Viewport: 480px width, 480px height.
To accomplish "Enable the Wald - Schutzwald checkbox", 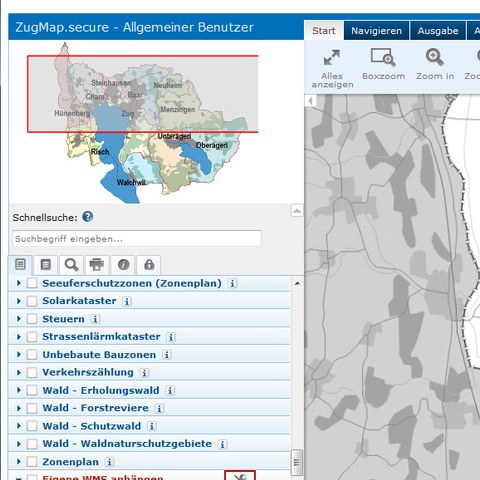I will coord(32,426).
